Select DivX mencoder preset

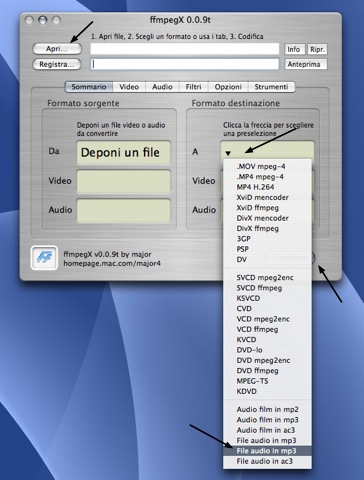[x=267, y=218]
